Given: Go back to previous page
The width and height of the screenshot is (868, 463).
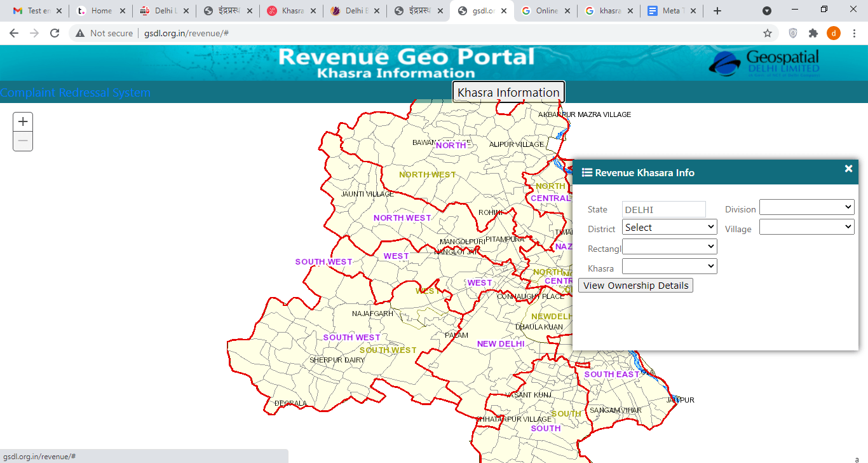Looking at the screenshot, I should point(14,33).
